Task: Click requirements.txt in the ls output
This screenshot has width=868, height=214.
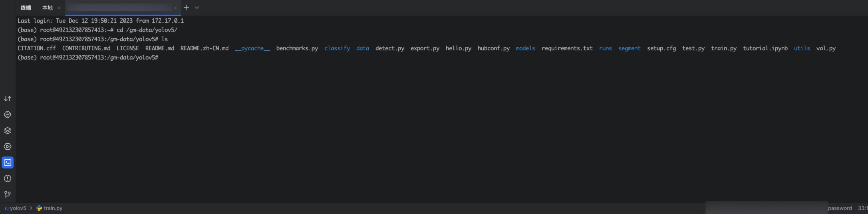Action: point(567,48)
